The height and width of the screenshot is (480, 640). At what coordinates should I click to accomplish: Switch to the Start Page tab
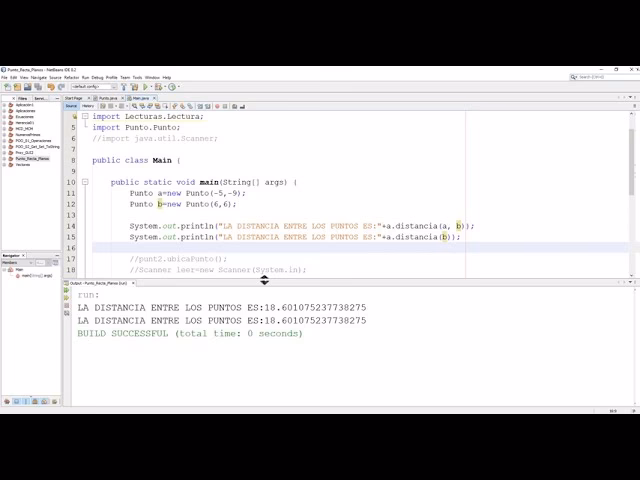coord(74,98)
